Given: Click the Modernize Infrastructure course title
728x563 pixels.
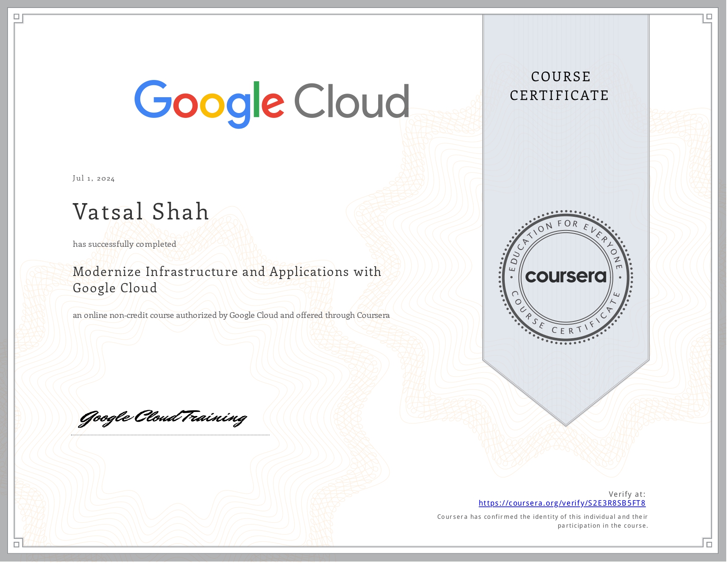Looking at the screenshot, I should pos(227,280).
